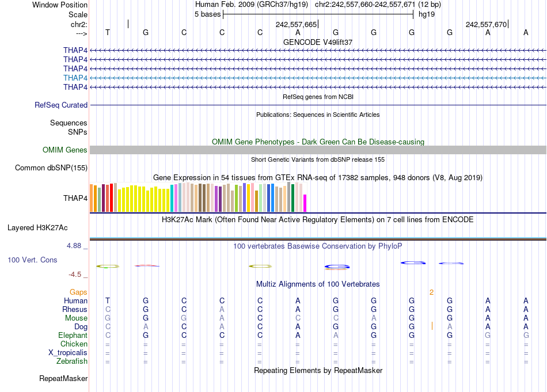547x392 pixels.
Task: Click 'RefSeq genes from NCBI' title
Action: 318,97
